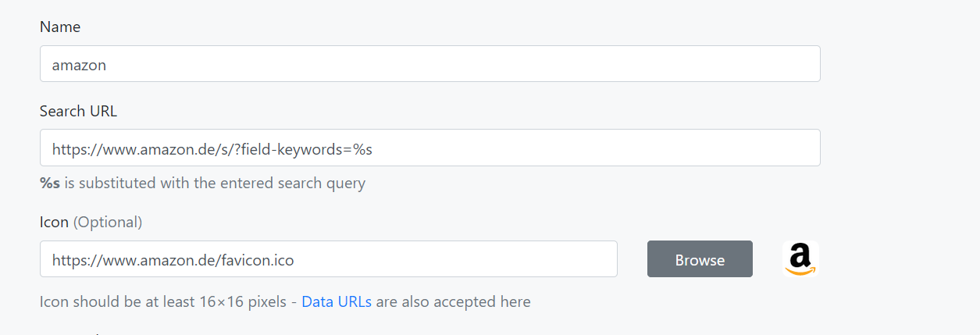Viewport: 980px width, 335px height.
Task: Click the bold "%s" in the hint
Action: pos(50,184)
